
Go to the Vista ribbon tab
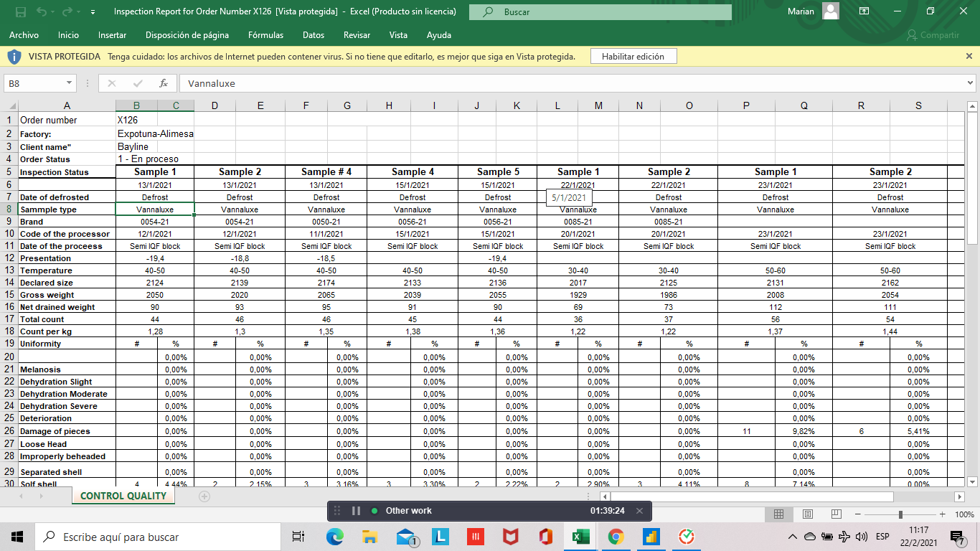click(x=398, y=35)
